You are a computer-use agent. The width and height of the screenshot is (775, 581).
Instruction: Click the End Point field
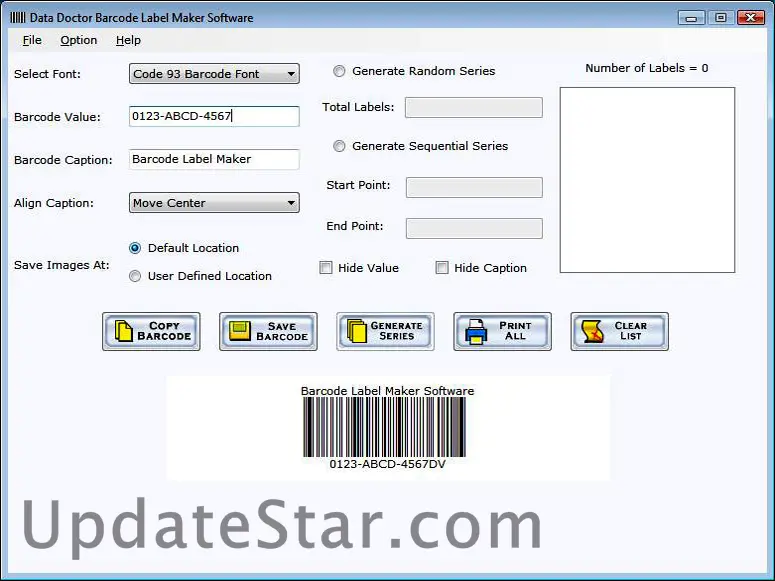[x=474, y=228]
